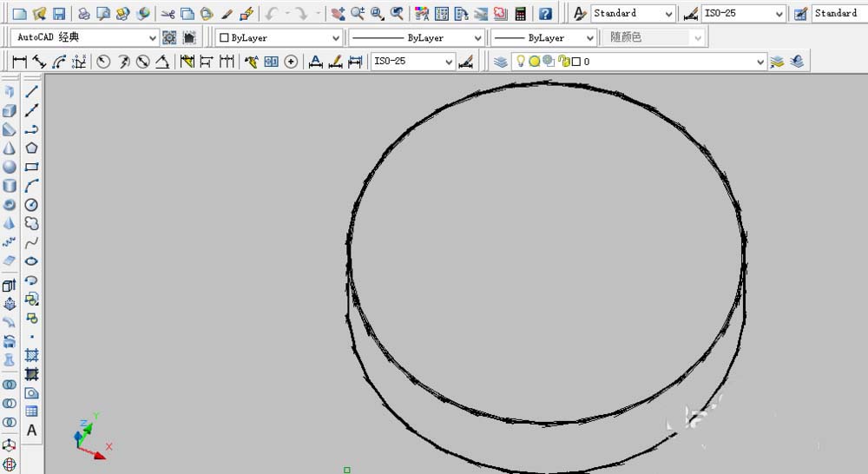This screenshot has height=474, width=868.
Task: Select the Rectangle draw tool
Action: (31, 167)
